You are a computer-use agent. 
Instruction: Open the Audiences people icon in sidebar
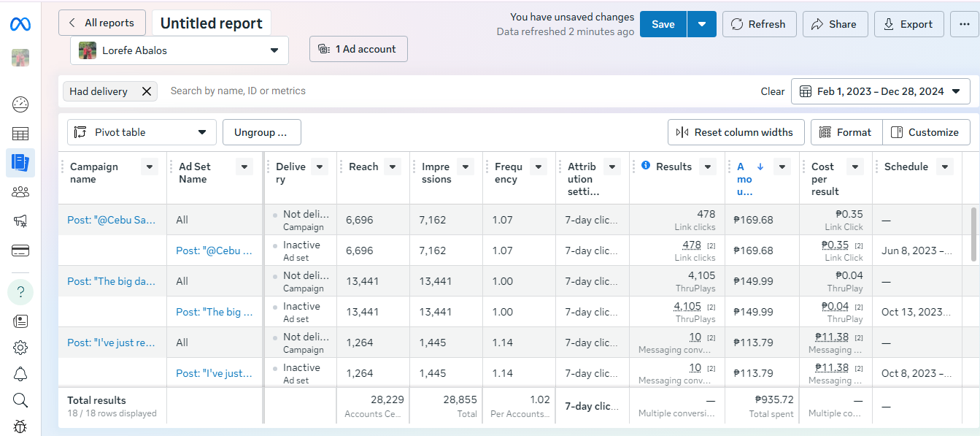(x=20, y=192)
